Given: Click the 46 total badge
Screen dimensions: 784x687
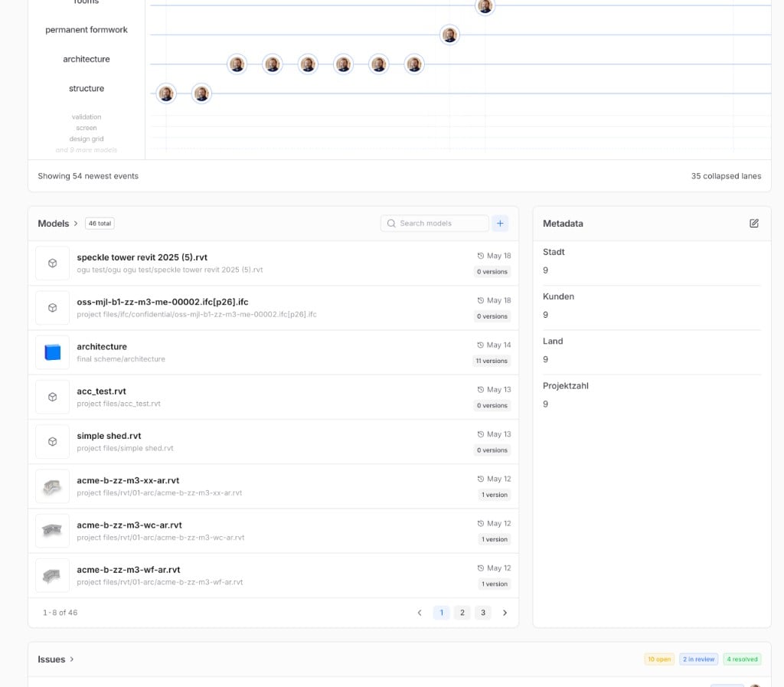Looking at the screenshot, I should (x=100, y=224).
